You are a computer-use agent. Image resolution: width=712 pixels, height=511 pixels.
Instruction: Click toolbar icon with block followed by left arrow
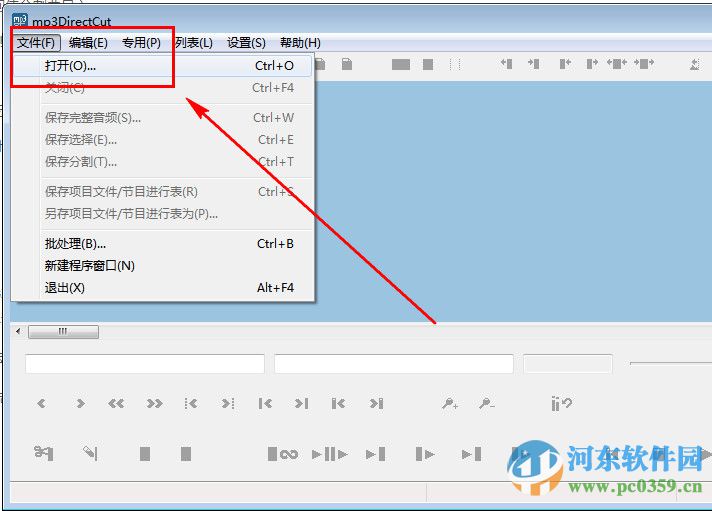(565, 64)
